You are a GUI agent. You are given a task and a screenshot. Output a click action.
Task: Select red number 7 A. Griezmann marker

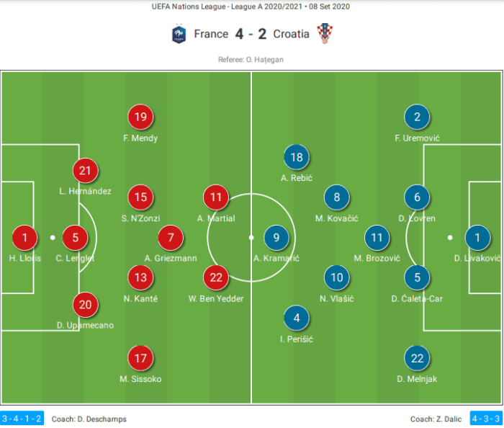pos(171,238)
